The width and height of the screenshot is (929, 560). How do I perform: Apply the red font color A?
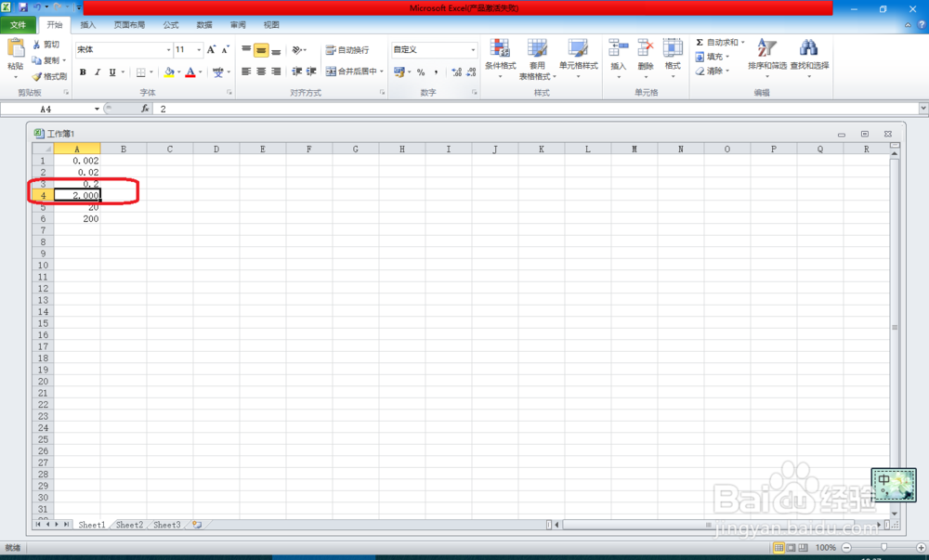[190, 72]
